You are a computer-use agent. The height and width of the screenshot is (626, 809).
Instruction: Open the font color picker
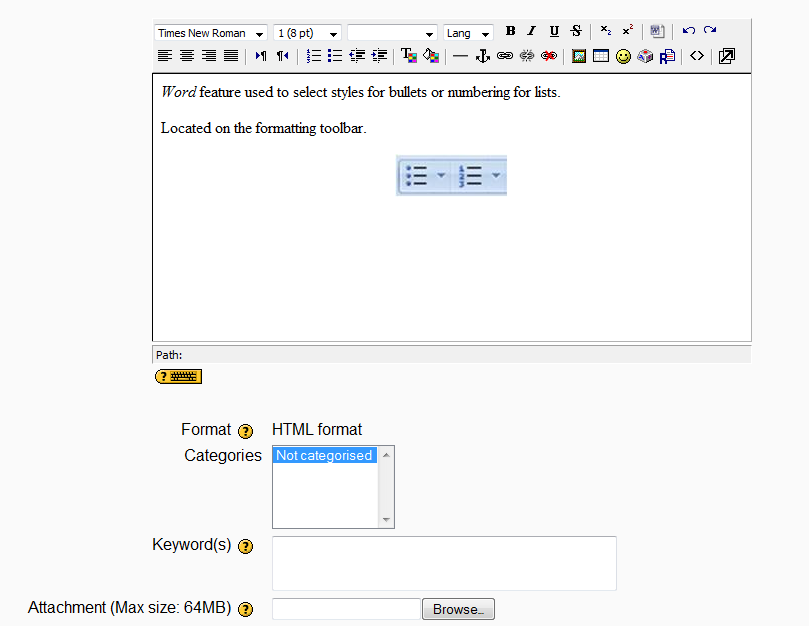coord(409,56)
